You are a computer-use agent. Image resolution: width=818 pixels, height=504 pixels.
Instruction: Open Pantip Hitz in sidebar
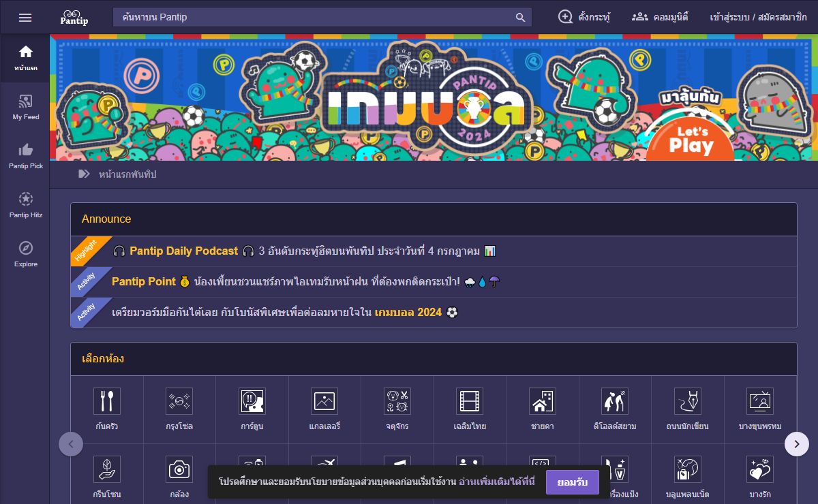pyautogui.click(x=25, y=206)
